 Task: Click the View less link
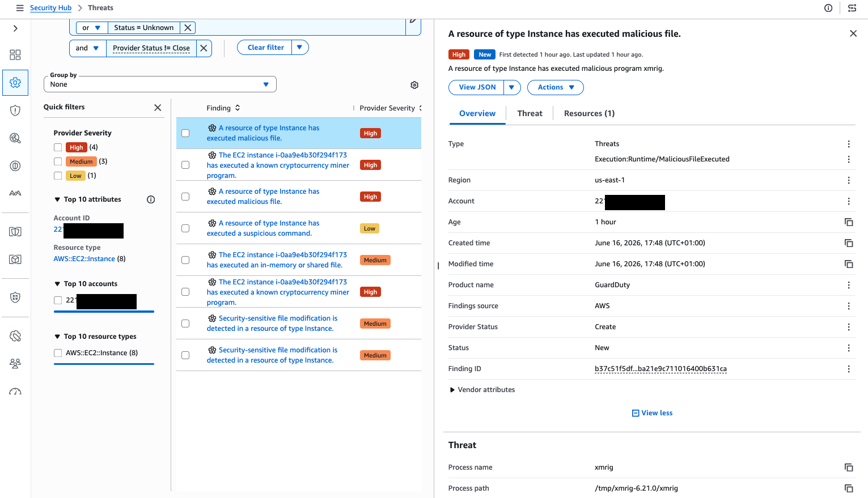point(652,413)
